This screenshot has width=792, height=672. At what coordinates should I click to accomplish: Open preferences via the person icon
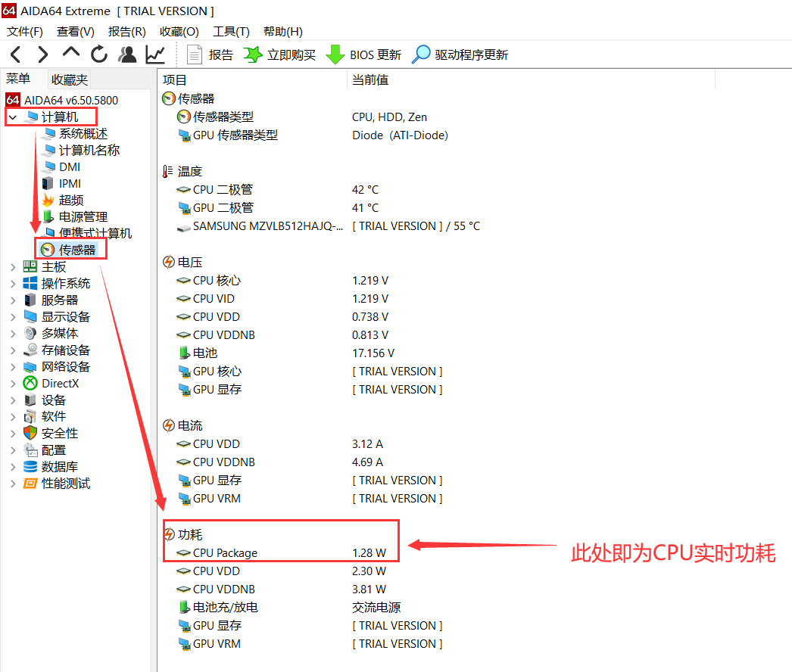point(126,54)
